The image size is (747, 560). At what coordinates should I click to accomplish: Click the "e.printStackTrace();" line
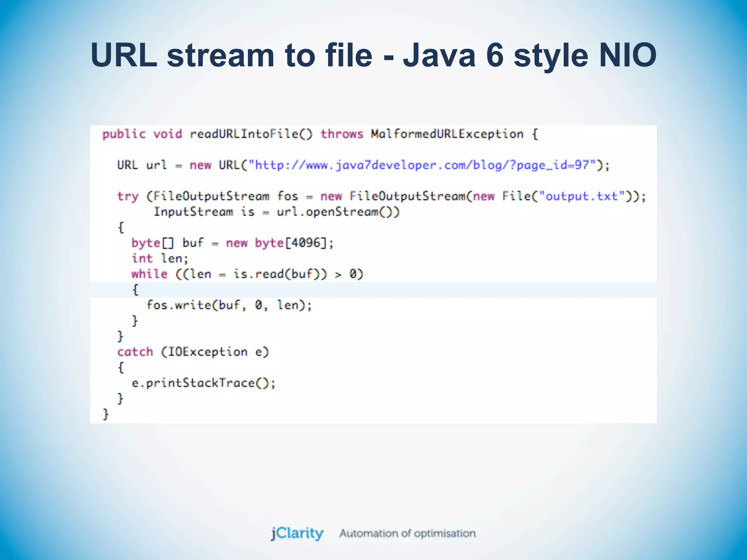click(204, 383)
